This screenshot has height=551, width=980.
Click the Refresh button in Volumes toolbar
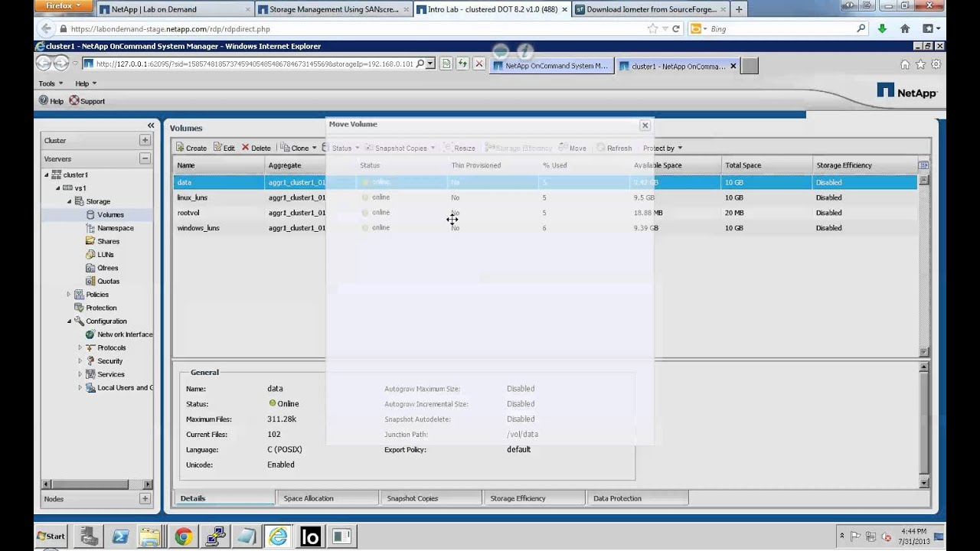click(614, 148)
